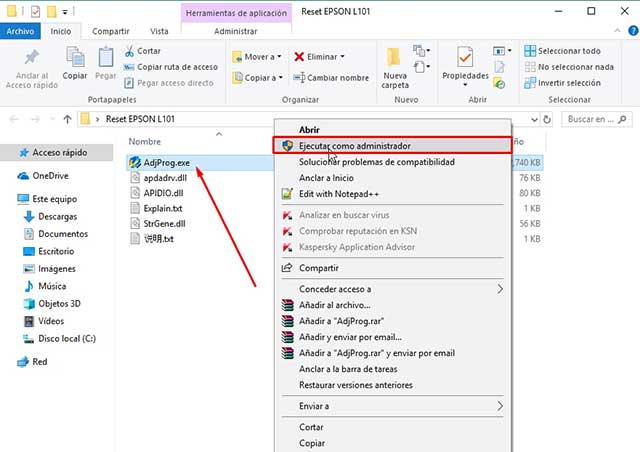The height and width of the screenshot is (452, 640).
Task: Choose Anclar a la barra de tareas
Action: tap(392, 369)
